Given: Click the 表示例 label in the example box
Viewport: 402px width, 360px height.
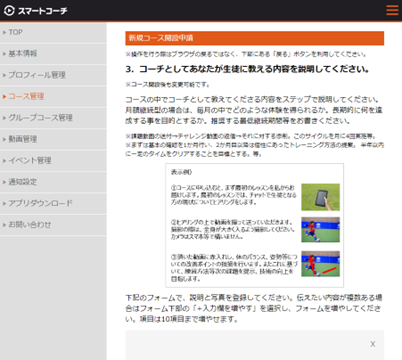Looking at the screenshot, I should click(x=181, y=172).
